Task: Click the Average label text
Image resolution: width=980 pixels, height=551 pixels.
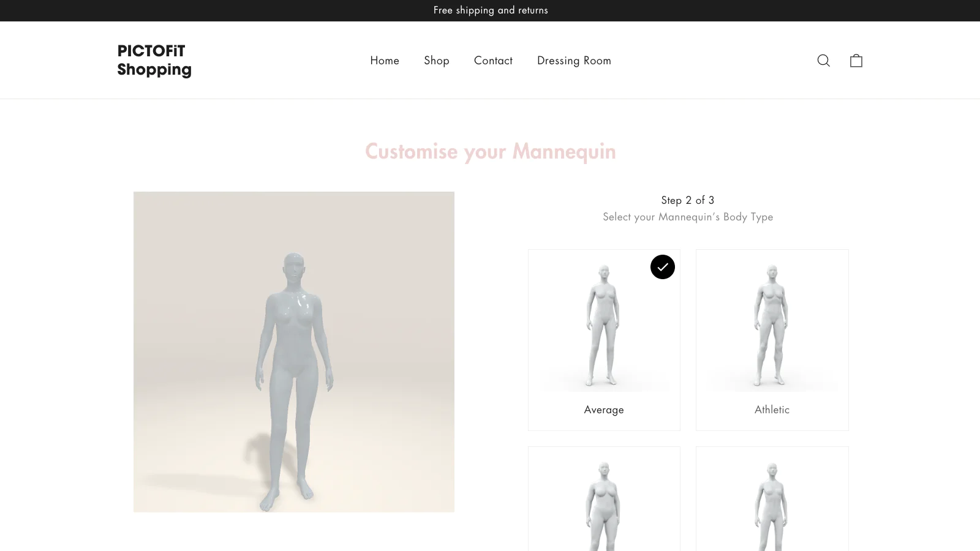Action: pyautogui.click(x=604, y=410)
